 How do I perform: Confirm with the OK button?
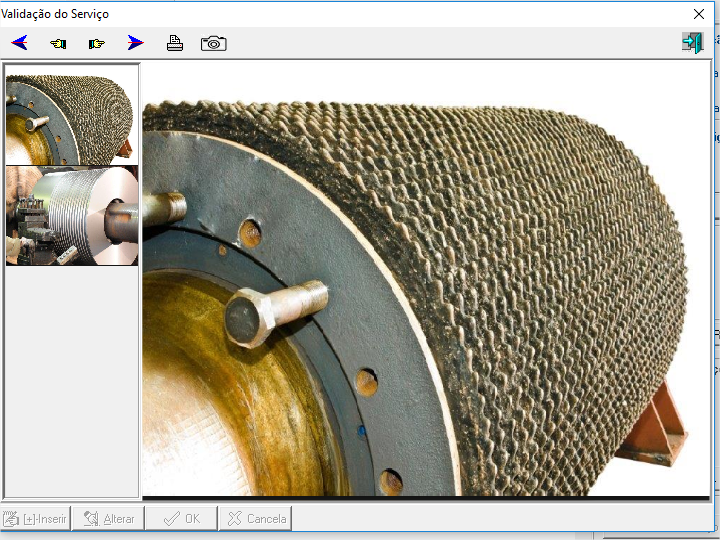pyautogui.click(x=182, y=519)
